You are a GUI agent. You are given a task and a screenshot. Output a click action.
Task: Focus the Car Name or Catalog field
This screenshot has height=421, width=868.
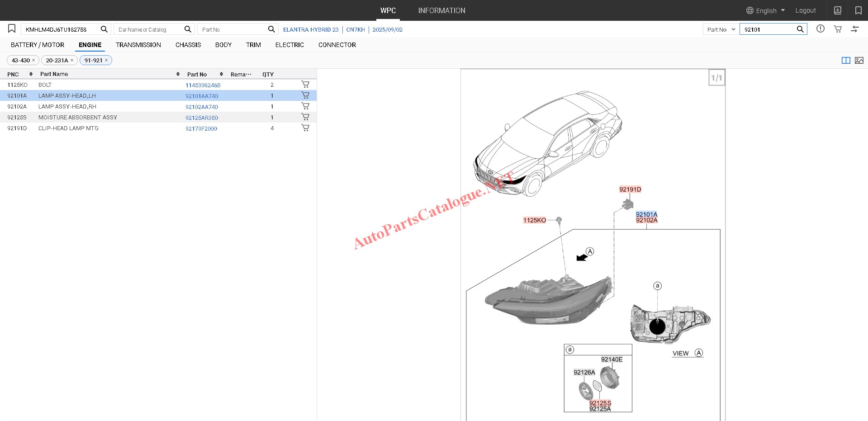click(149, 29)
